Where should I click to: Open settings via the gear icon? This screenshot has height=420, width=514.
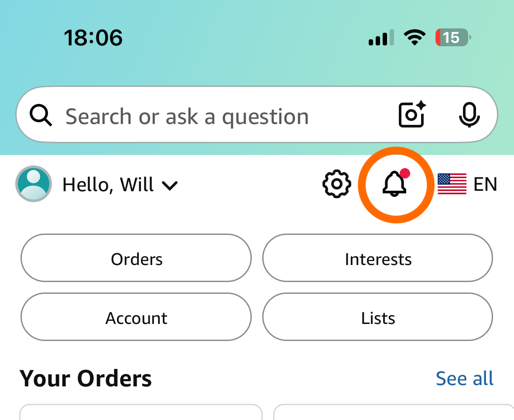337,184
